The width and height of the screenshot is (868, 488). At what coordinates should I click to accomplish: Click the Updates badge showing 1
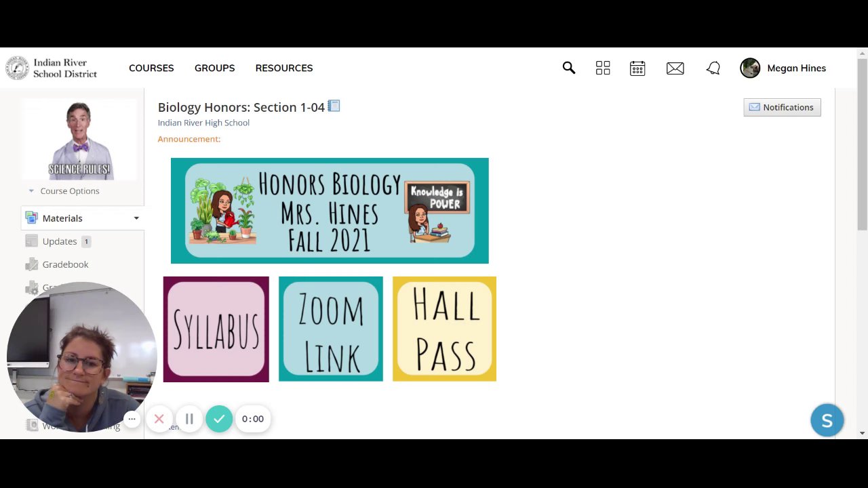pyautogui.click(x=86, y=241)
